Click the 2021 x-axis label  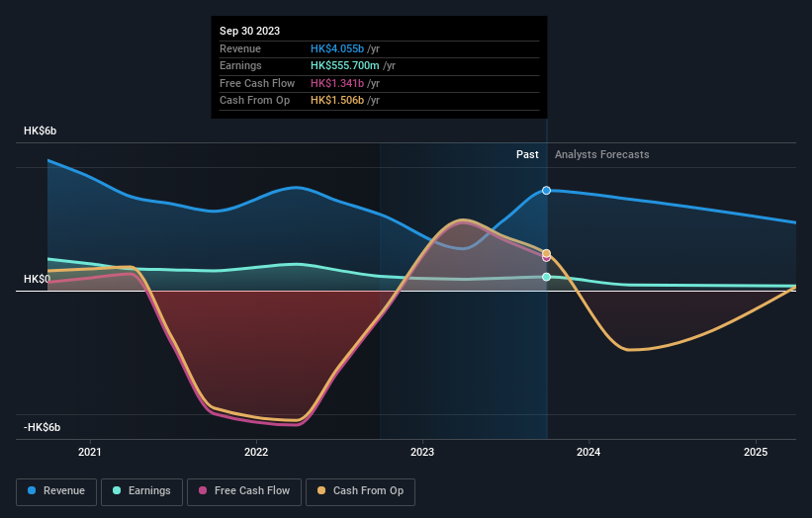pos(90,452)
